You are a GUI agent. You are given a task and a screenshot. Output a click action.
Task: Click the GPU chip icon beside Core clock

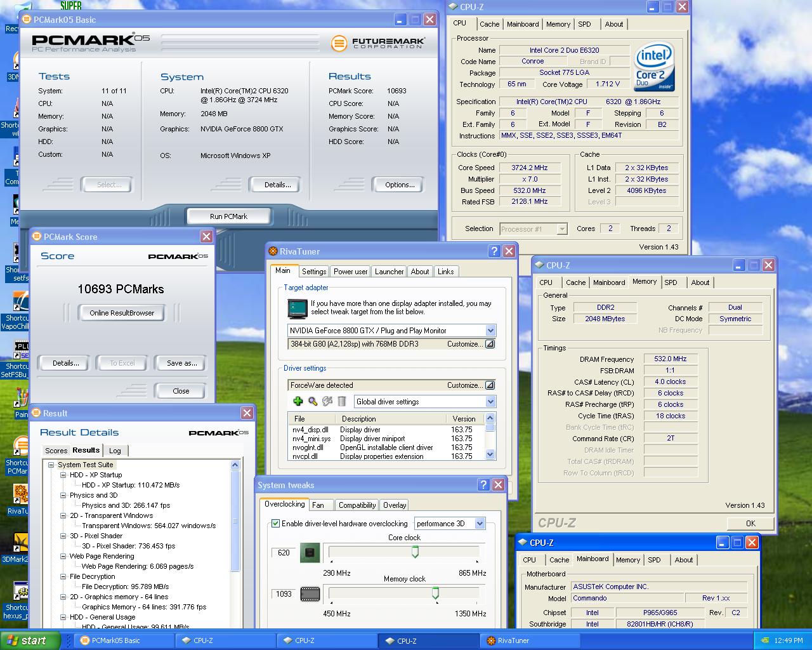[x=310, y=553]
